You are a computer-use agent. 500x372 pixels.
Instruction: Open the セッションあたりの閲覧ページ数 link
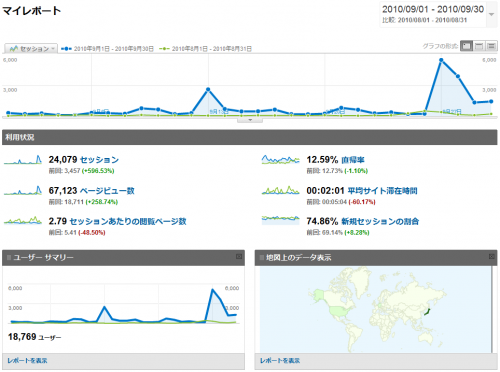128,221
